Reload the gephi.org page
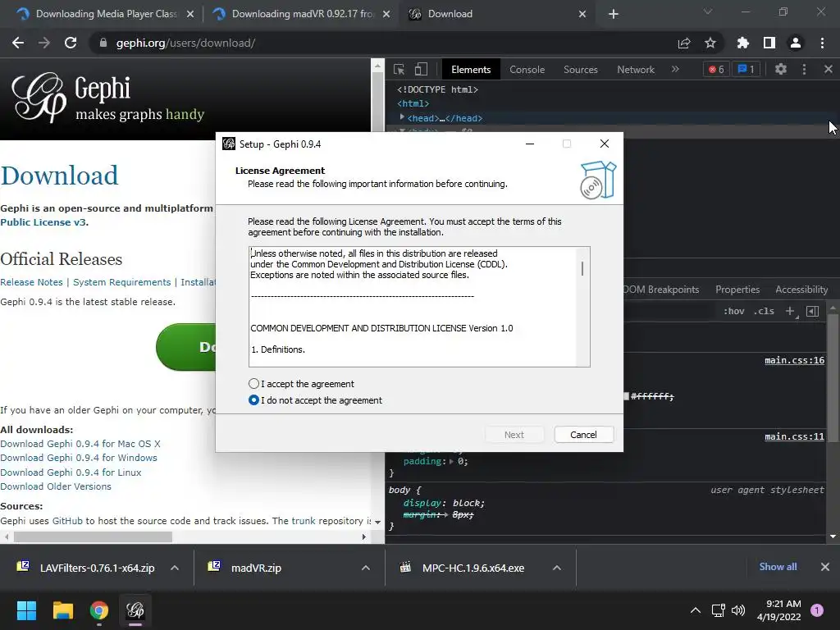 point(71,43)
